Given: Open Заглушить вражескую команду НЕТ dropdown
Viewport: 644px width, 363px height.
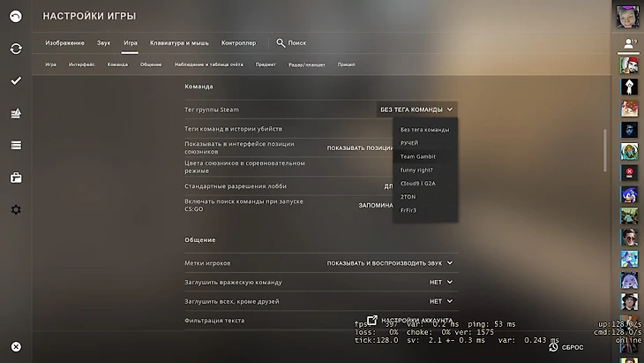Looking at the screenshot, I should 441,282.
